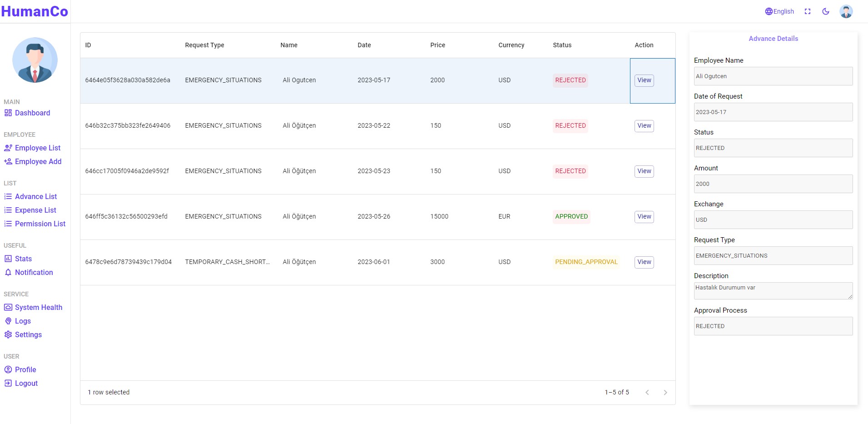Click the Employee Add icon
The width and height of the screenshot is (868, 424).
point(8,161)
